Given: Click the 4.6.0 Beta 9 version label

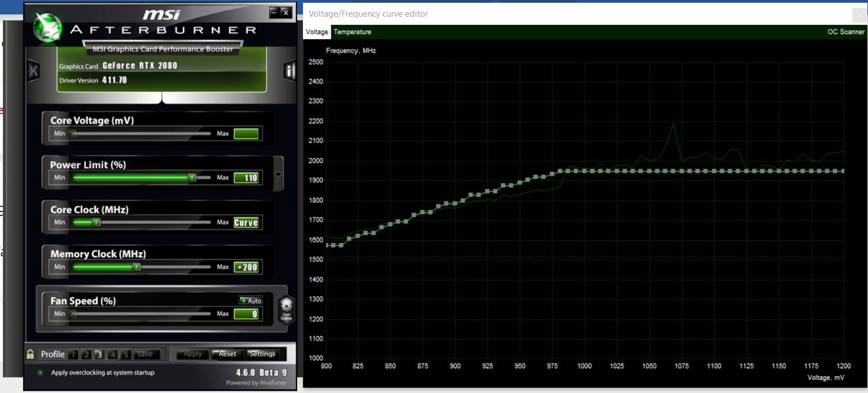Looking at the screenshot, I should pyautogui.click(x=261, y=373).
